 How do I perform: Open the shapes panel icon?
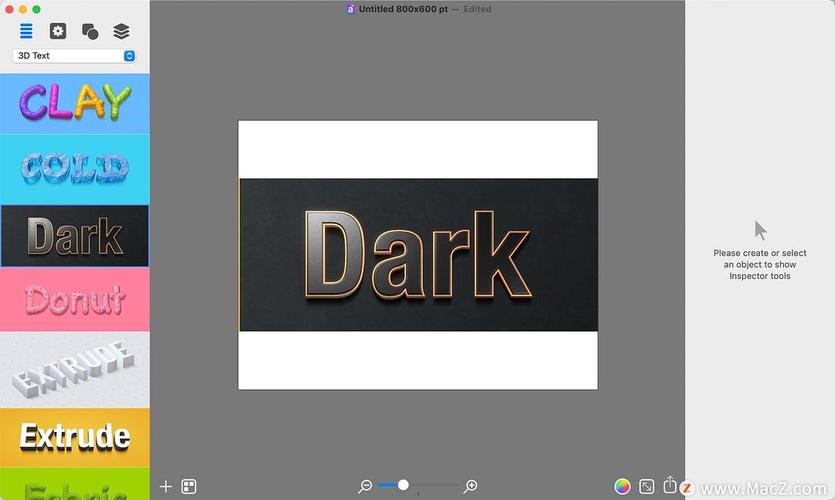pyautogui.click(x=90, y=31)
